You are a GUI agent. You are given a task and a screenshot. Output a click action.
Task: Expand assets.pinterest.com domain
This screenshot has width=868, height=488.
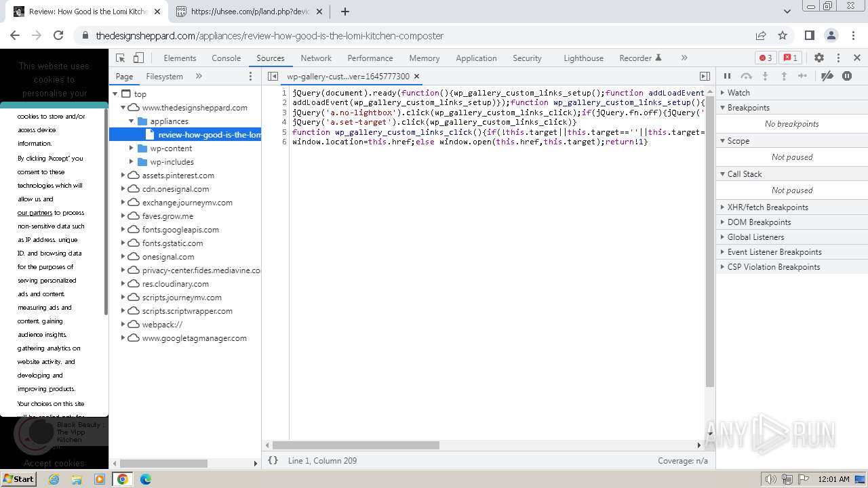click(x=123, y=176)
